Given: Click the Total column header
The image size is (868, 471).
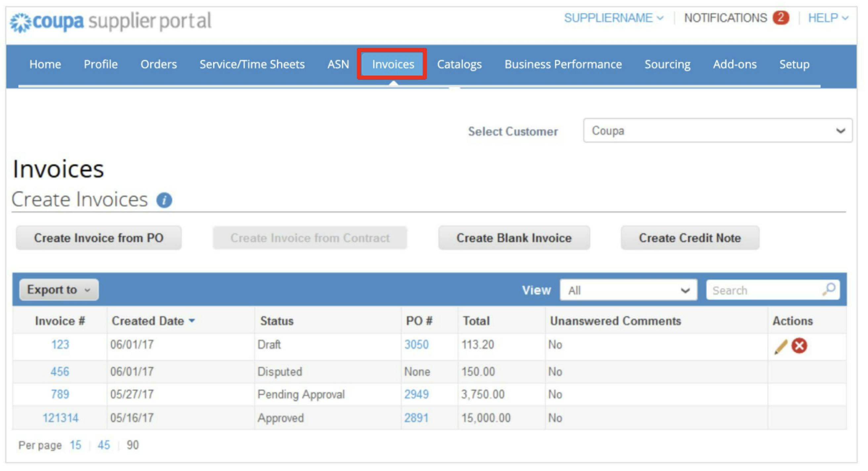Looking at the screenshot, I should pyautogui.click(x=476, y=321).
